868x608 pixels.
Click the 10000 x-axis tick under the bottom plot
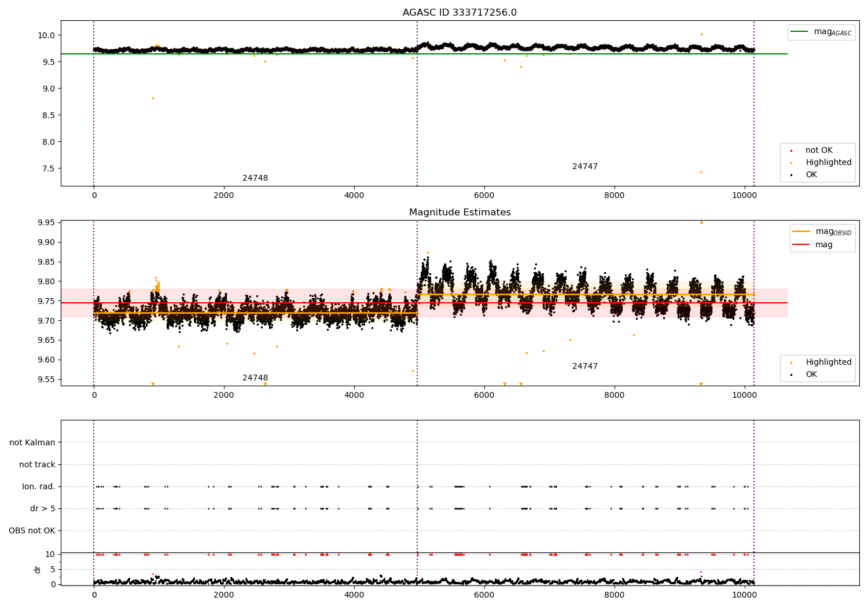tap(744, 595)
